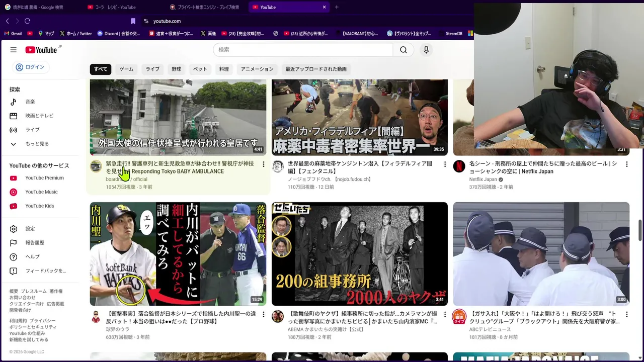Select the 料理 filter chip

[224, 69]
